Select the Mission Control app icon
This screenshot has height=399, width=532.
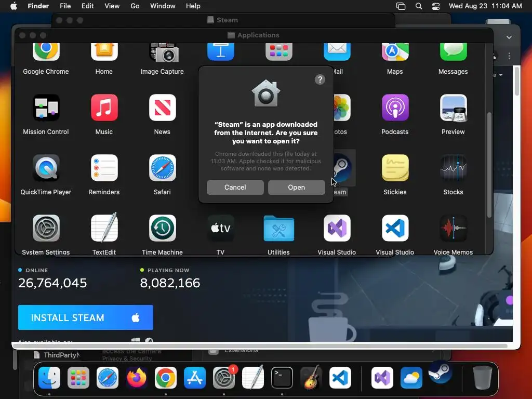point(46,108)
